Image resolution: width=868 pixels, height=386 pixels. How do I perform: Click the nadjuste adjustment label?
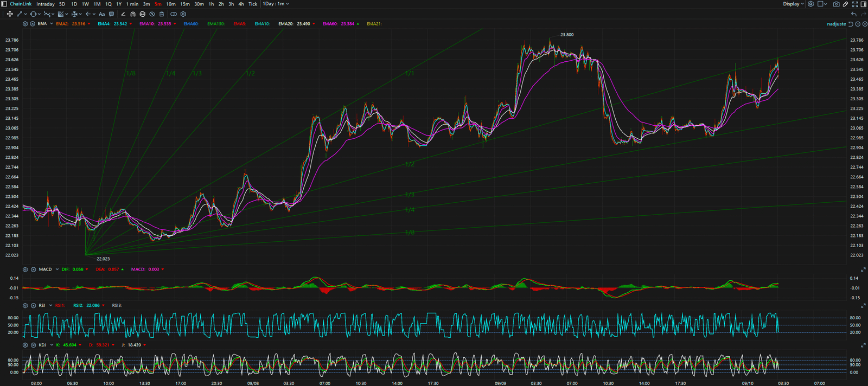pyautogui.click(x=836, y=24)
